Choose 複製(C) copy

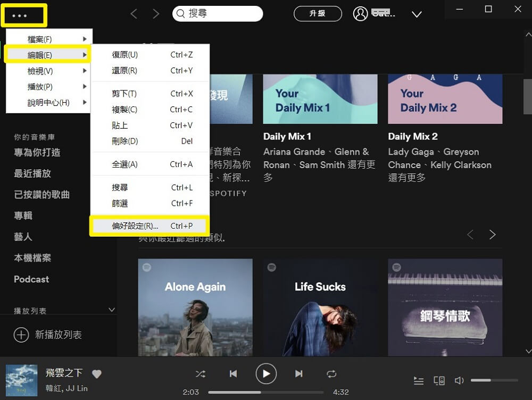coord(149,110)
